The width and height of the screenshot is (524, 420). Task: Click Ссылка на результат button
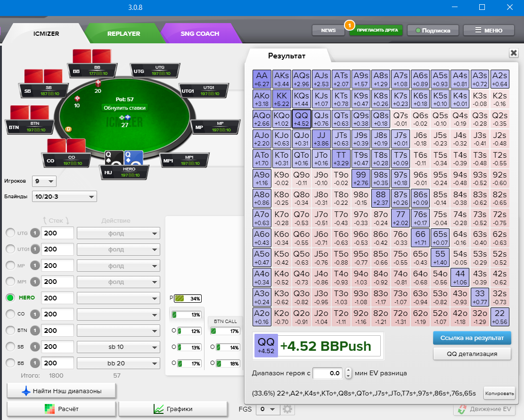pos(472,338)
